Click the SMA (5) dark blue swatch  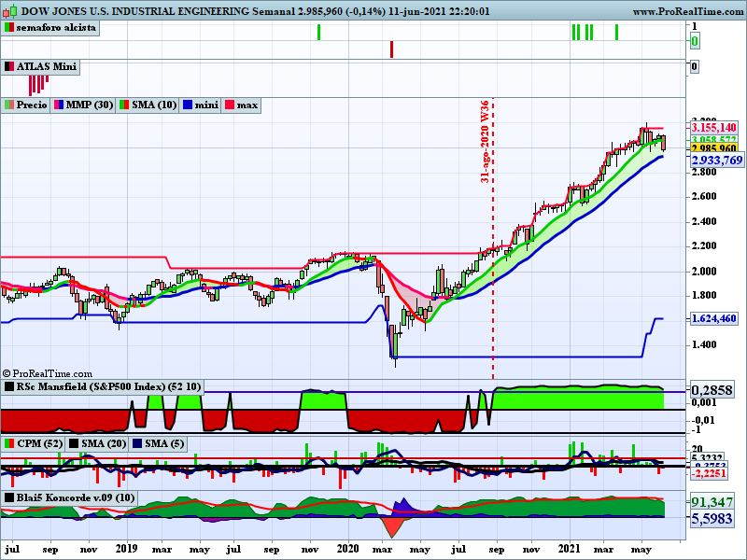137,444
